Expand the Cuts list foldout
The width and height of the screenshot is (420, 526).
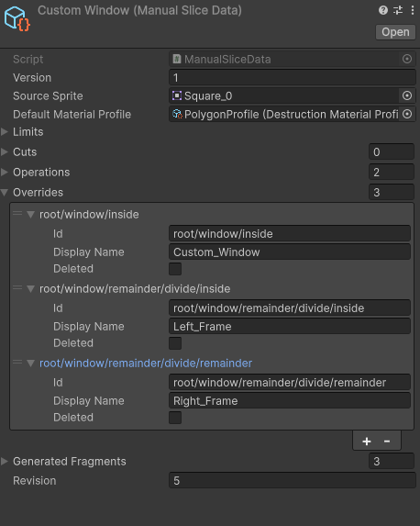(5, 152)
